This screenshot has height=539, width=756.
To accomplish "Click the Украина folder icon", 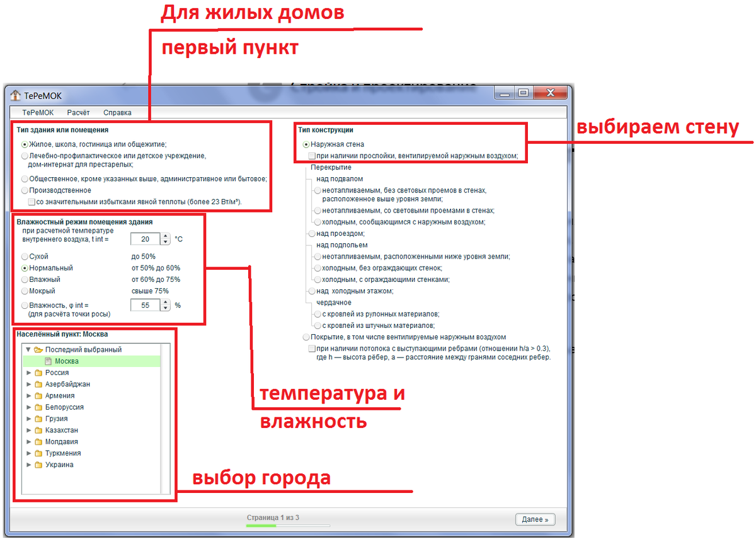I will point(38,465).
